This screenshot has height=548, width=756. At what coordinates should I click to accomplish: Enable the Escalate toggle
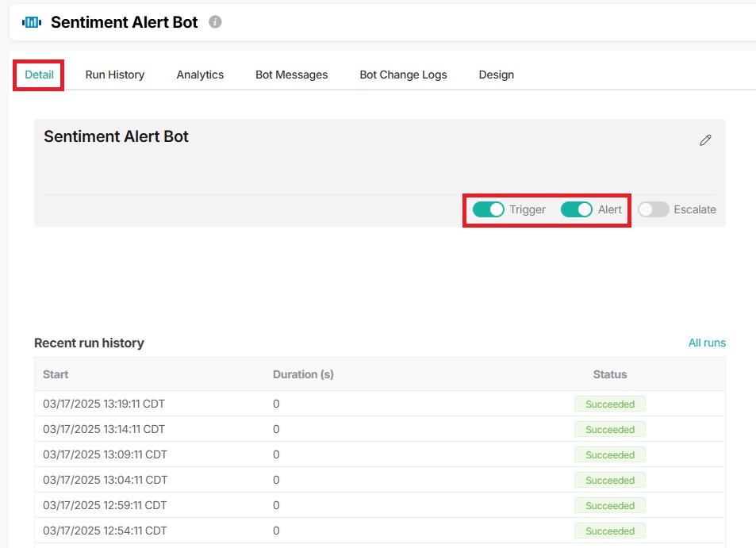(654, 209)
